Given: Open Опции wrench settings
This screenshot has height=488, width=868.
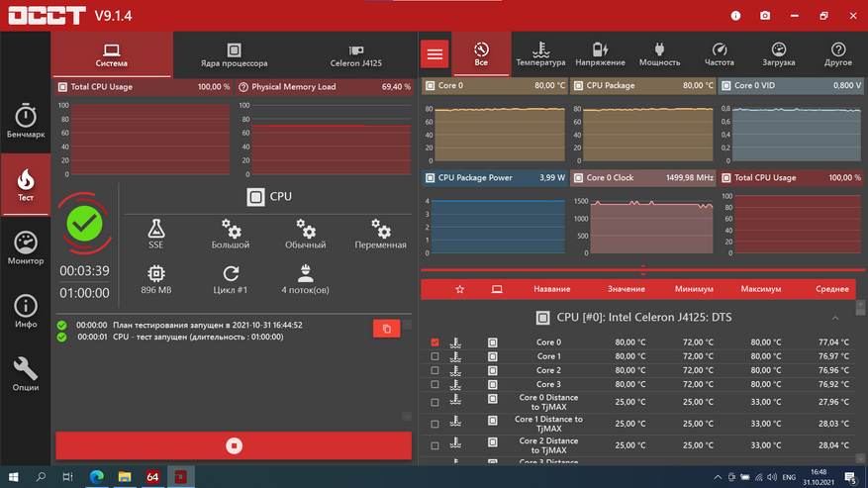Looking at the screenshot, I should tap(26, 374).
